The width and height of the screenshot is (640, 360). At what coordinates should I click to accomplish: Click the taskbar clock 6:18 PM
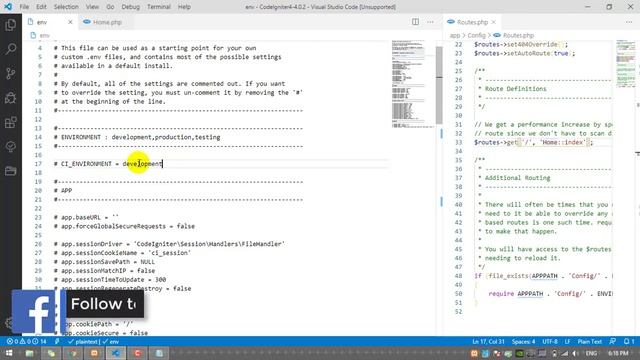pyautogui.click(x=618, y=353)
